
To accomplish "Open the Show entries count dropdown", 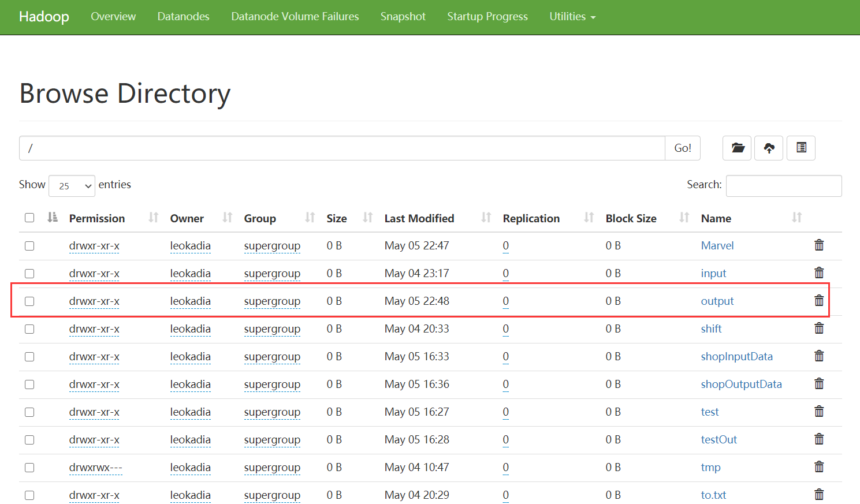I will click(72, 185).
